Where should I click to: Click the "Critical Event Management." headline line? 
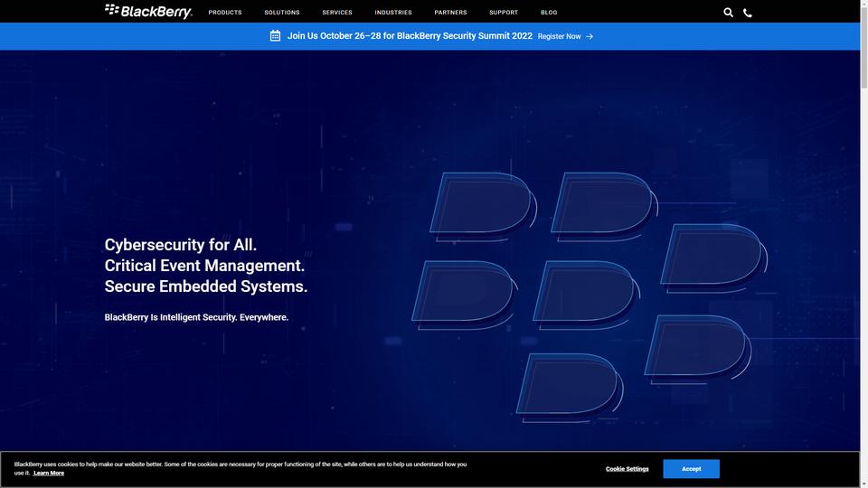(205, 266)
